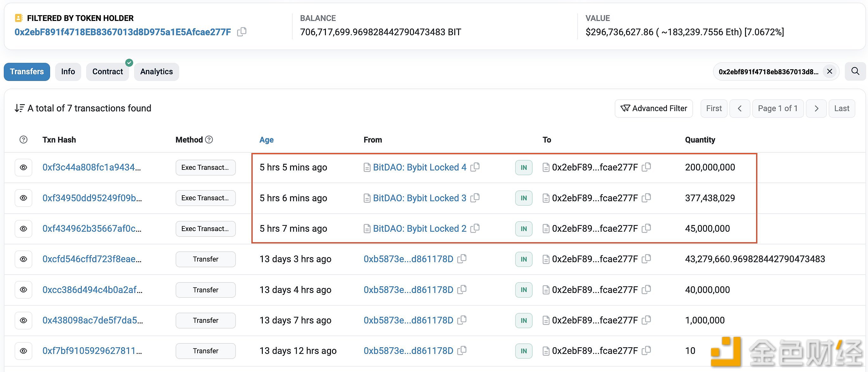This screenshot has width=868, height=372.
Task: Copy To address in 200,000,000 row
Action: pos(646,167)
